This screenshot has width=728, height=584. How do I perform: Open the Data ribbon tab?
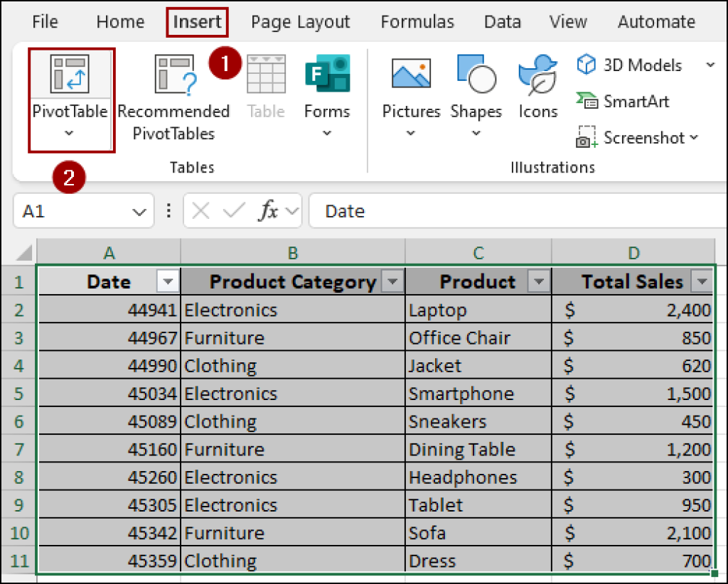[502, 21]
